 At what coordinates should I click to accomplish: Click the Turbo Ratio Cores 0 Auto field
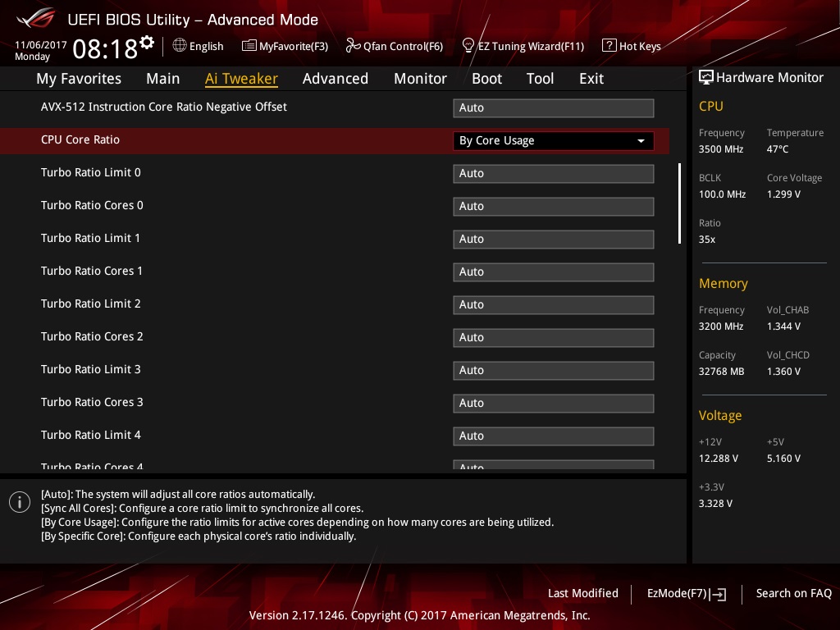click(554, 206)
